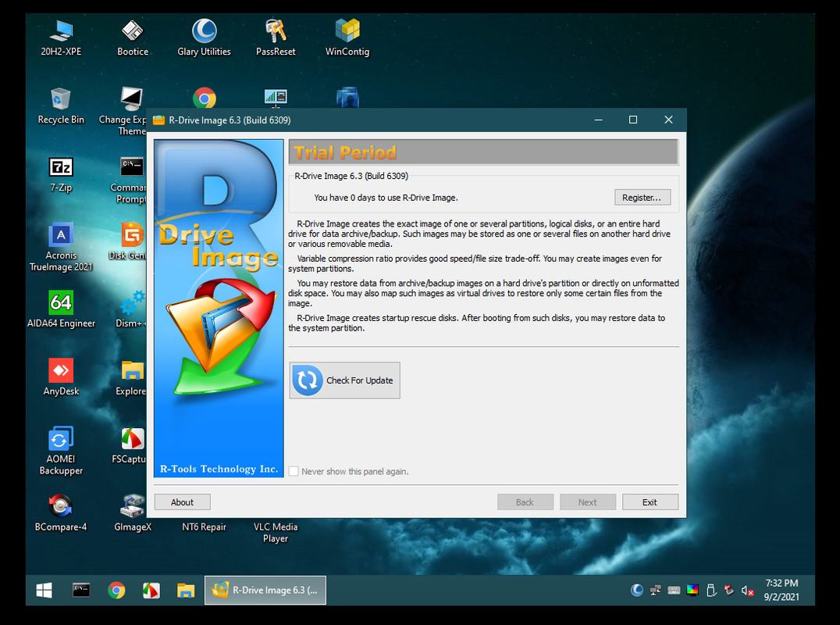This screenshot has width=840, height=625.
Task: Click the Glary Utilities tray icon
Action: [x=636, y=590]
